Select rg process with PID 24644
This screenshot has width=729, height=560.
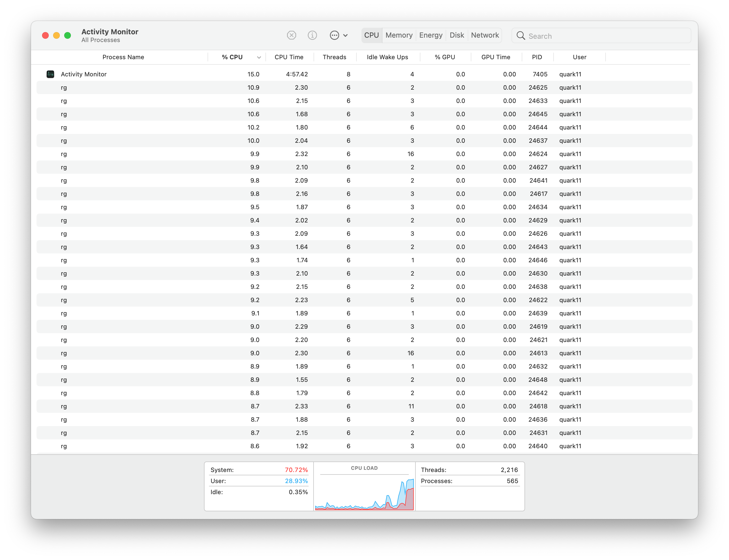[x=364, y=127]
